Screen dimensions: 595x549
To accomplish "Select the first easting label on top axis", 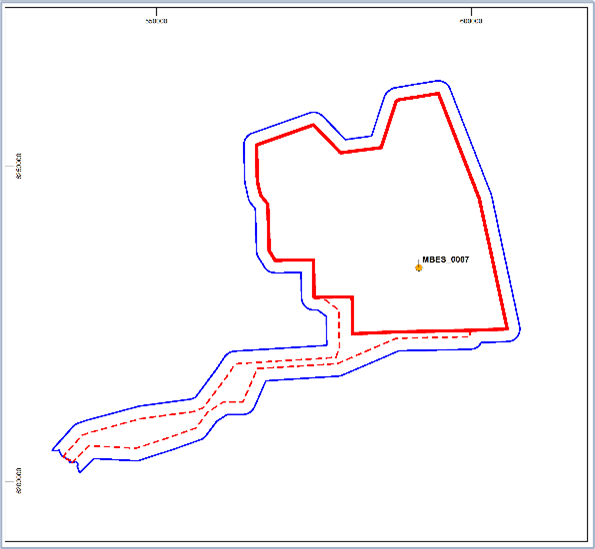I will (x=156, y=21).
